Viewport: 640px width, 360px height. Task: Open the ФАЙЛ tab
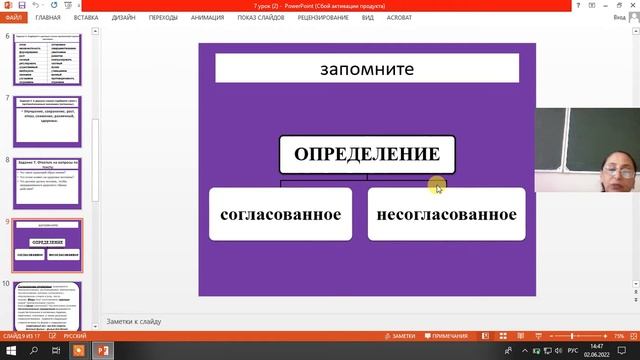[13, 18]
